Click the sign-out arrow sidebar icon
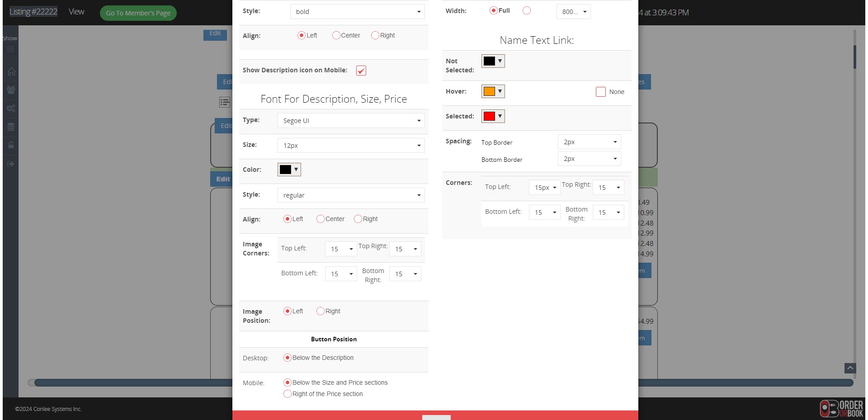 click(x=11, y=164)
